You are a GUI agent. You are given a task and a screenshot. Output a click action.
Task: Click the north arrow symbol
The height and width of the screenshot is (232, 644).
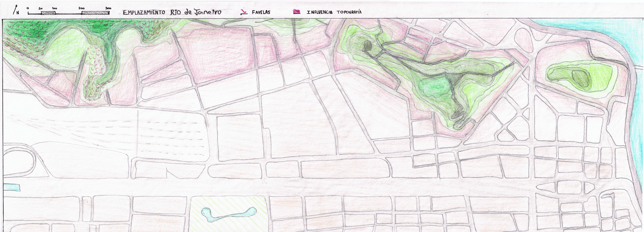tap(16, 9)
